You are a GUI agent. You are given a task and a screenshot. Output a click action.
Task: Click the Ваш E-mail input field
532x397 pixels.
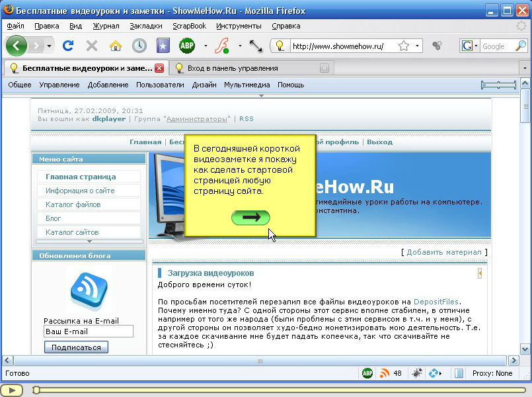pos(89,331)
